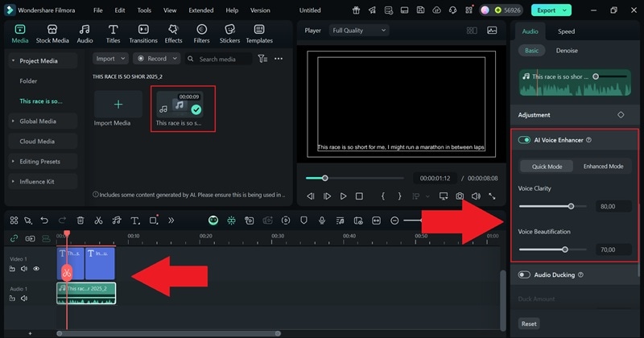Viewport: 644px width, 338px height.
Task: Open the Export dropdown arrow
Action: [565, 10]
